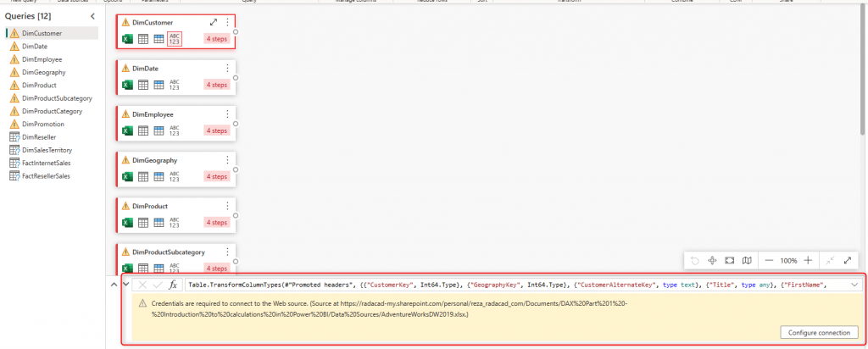
Task: Toggle the mini-map icon in diagram toolbar
Action: 747,260
